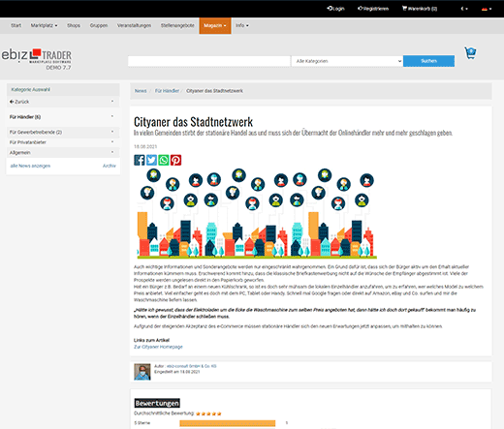This screenshot has height=429, width=504.
Task: Follow the Zur Cityaner Homepage link
Action: 158,347
